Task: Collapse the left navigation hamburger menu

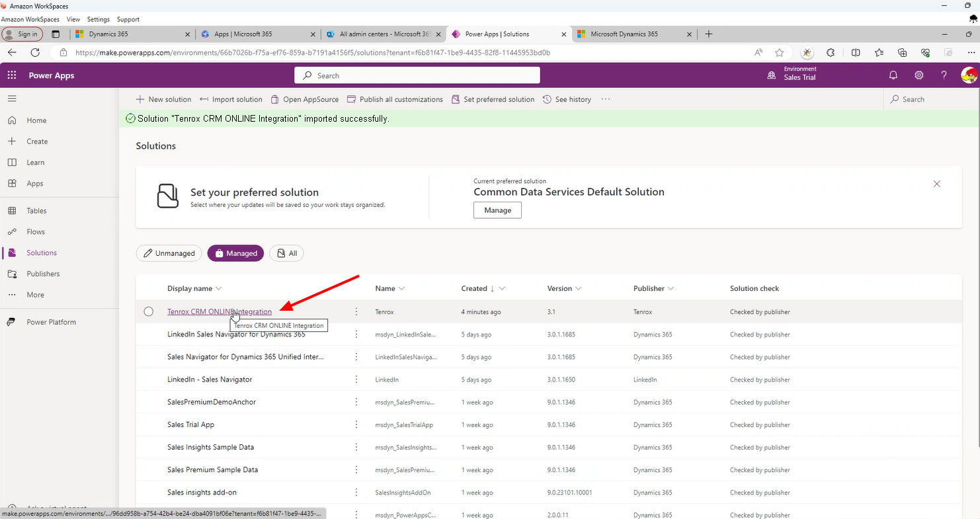Action: 12,99
